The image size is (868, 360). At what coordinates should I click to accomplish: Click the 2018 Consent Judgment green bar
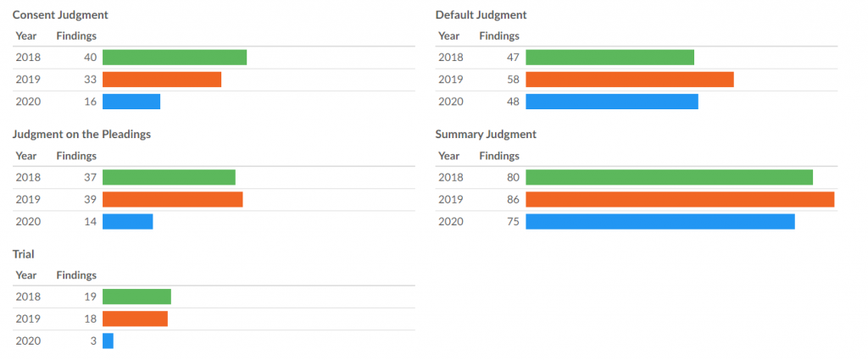coord(175,58)
